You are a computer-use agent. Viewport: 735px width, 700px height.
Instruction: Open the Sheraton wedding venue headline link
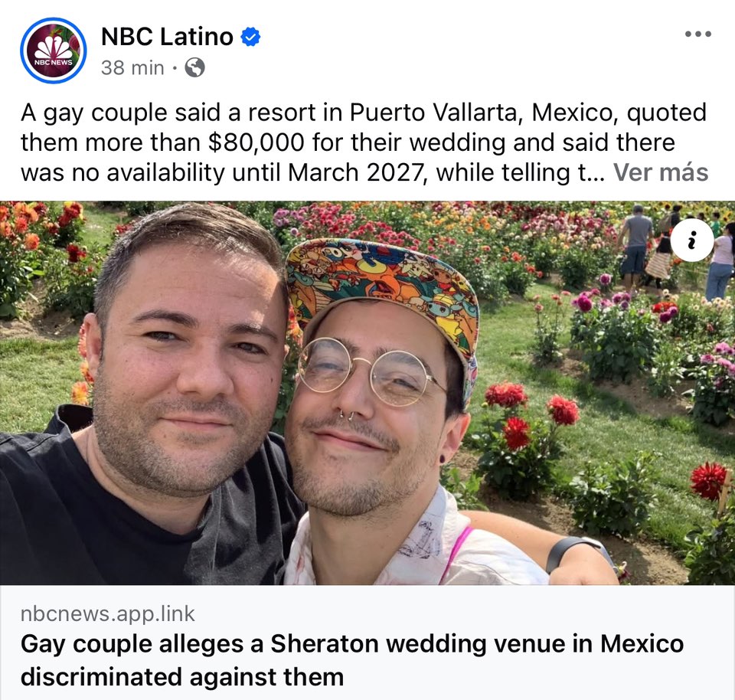(351, 660)
